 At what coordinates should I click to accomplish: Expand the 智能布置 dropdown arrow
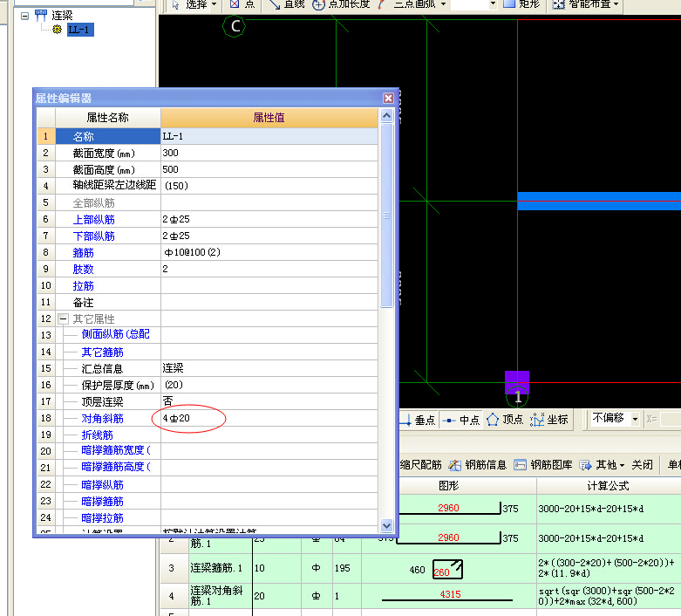point(616,4)
